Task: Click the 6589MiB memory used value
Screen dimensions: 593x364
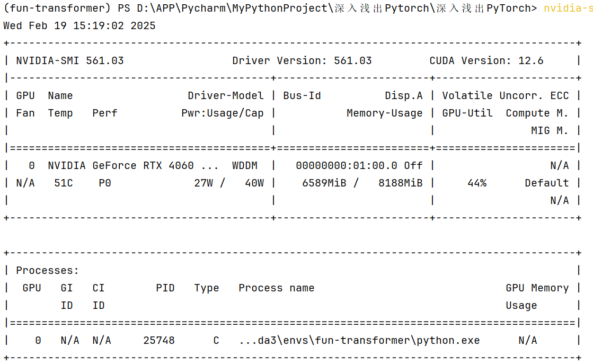Action: (324, 183)
